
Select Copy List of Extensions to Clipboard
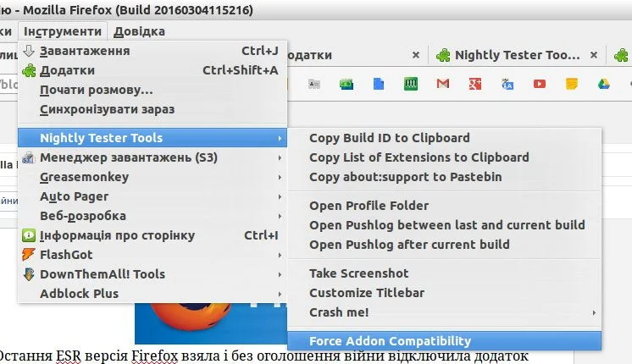tap(444, 157)
